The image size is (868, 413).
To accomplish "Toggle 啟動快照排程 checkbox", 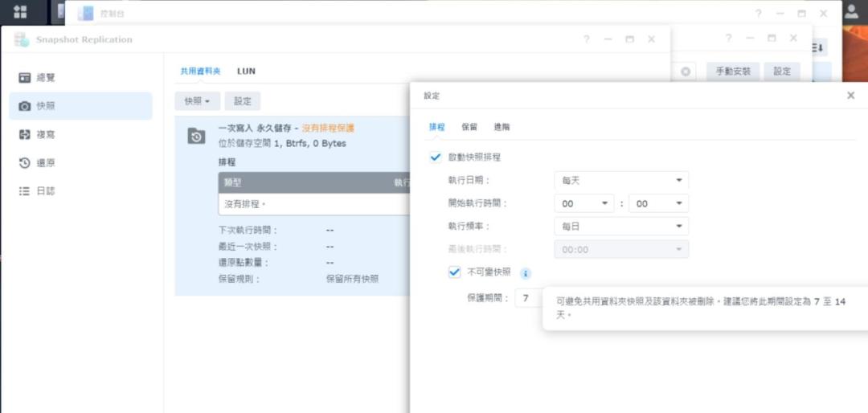I will pyautogui.click(x=436, y=157).
